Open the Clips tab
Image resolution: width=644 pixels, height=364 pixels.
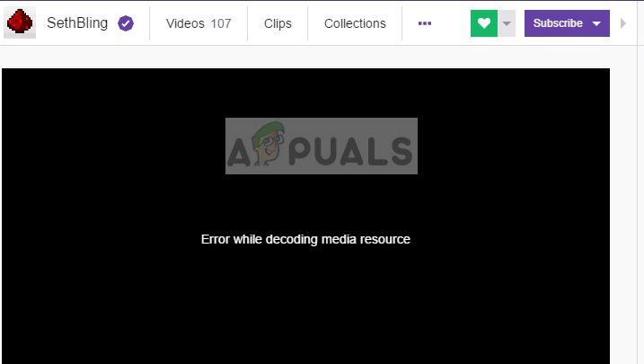click(278, 23)
